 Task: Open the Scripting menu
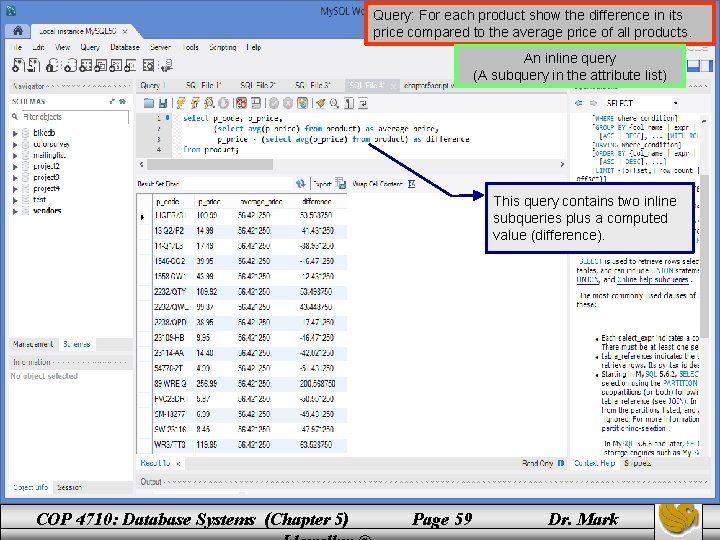coord(222,47)
